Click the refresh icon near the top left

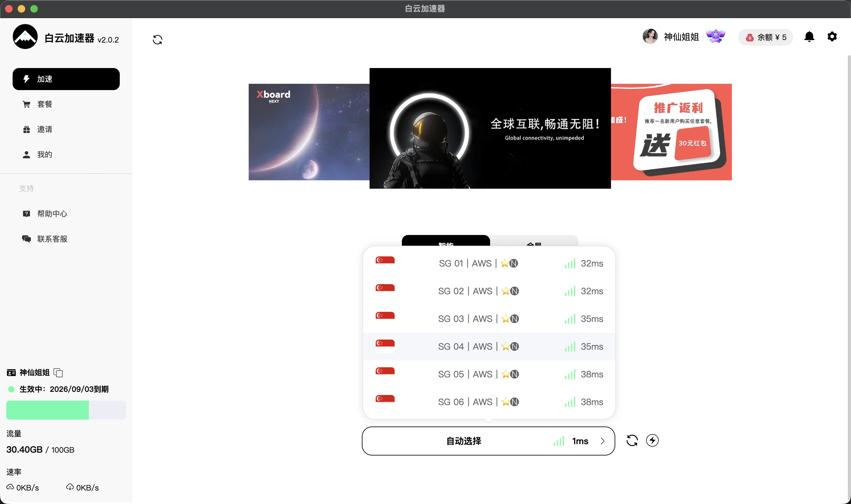[157, 39]
